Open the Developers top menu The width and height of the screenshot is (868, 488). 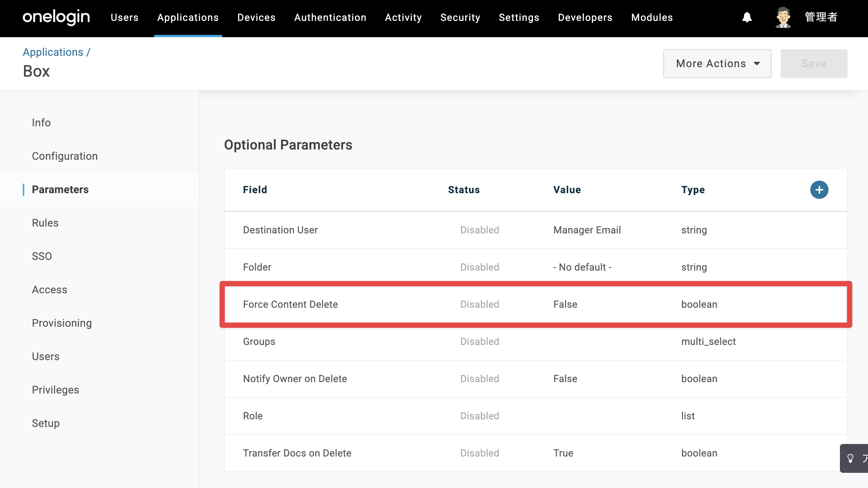point(585,17)
